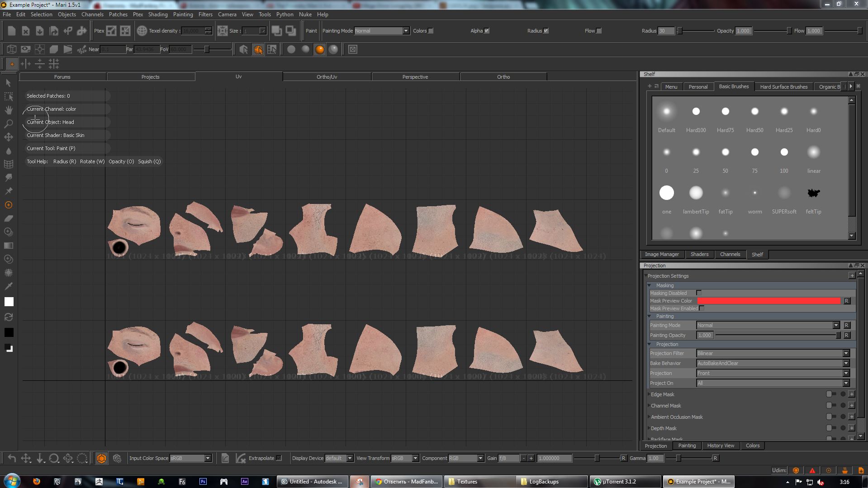
Task: Open the Input Color Space dropdown
Action: 190,458
